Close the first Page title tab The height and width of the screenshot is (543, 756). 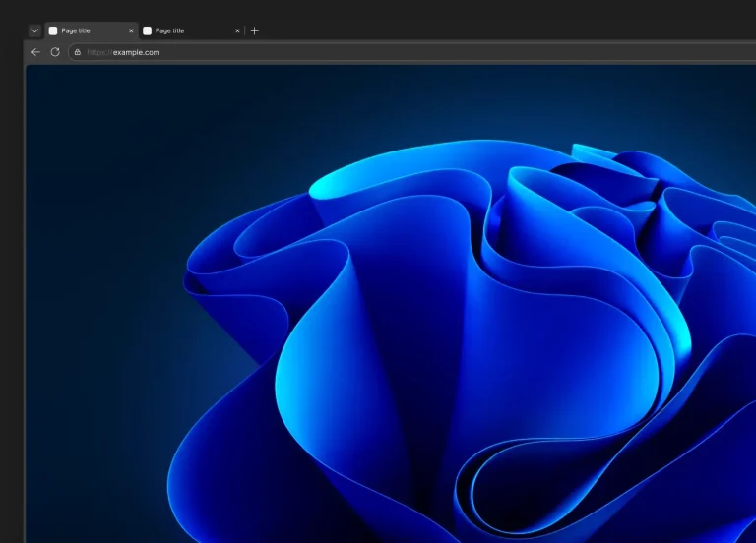[131, 30]
